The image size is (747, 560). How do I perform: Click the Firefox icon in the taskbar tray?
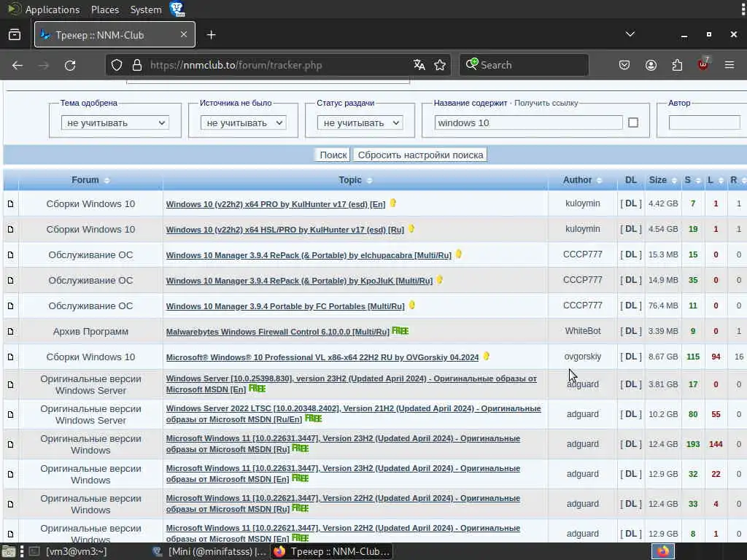pyautogui.click(x=663, y=551)
